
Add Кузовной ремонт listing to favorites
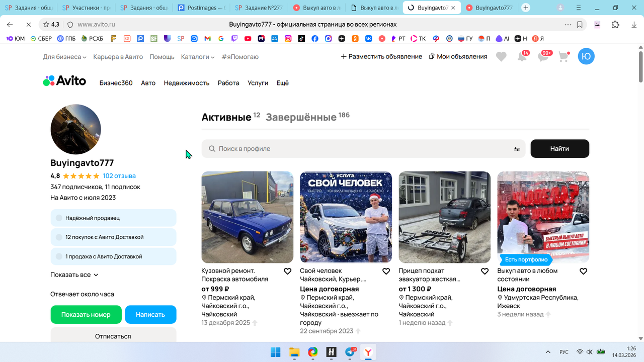tap(287, 271)
